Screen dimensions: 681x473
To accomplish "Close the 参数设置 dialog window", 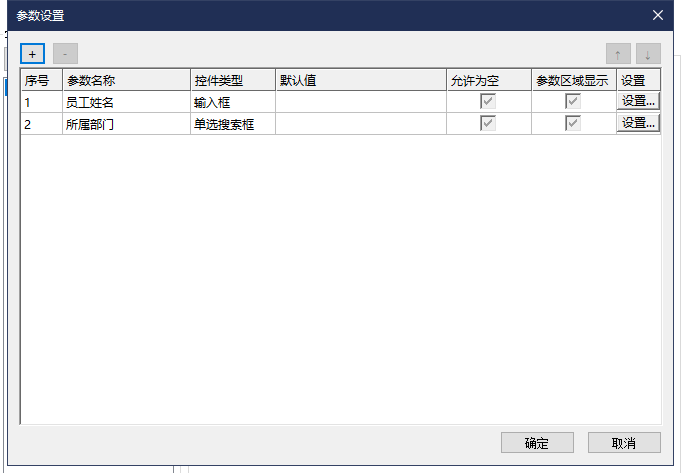I will 657,15.
